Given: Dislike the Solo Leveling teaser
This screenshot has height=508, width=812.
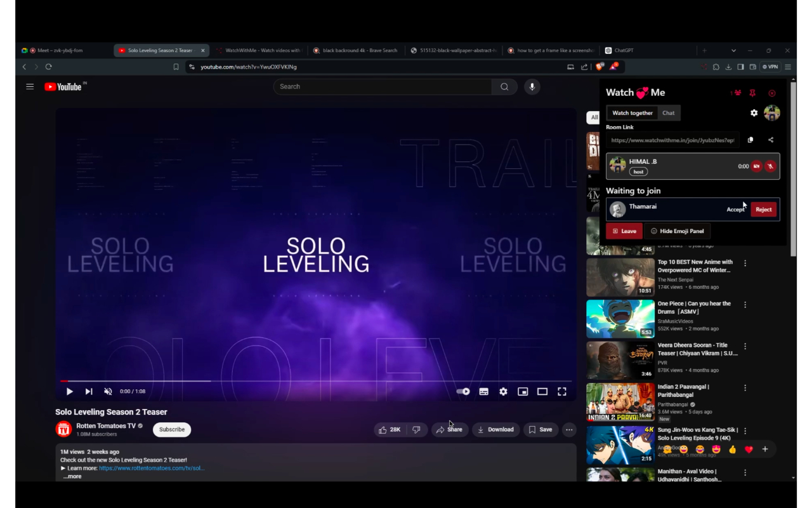Looking at the screenshot, I should pos(417,430).
